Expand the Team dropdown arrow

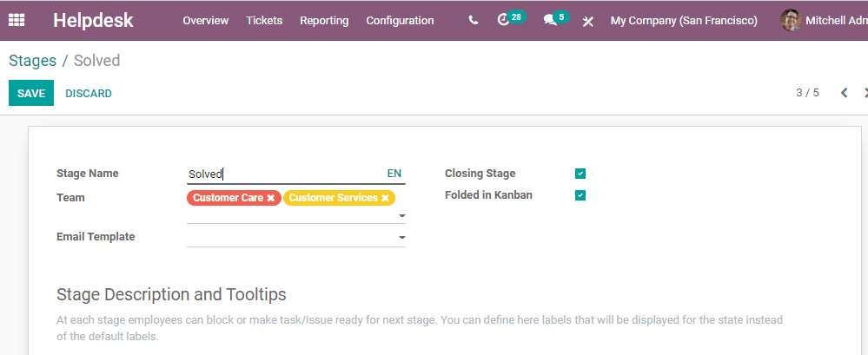click(x=402, y=215)
